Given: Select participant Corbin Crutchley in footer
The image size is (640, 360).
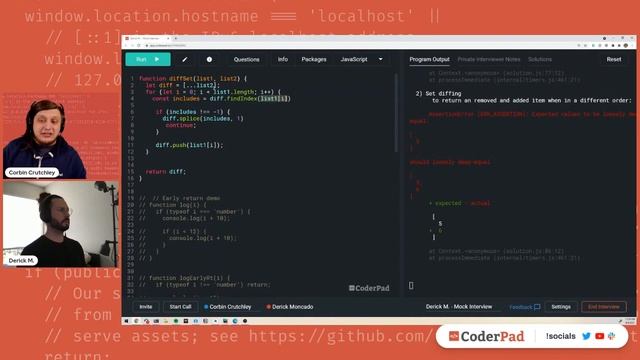Looking at the screenshot, I should pyautogui.click(x=228, y=307).
